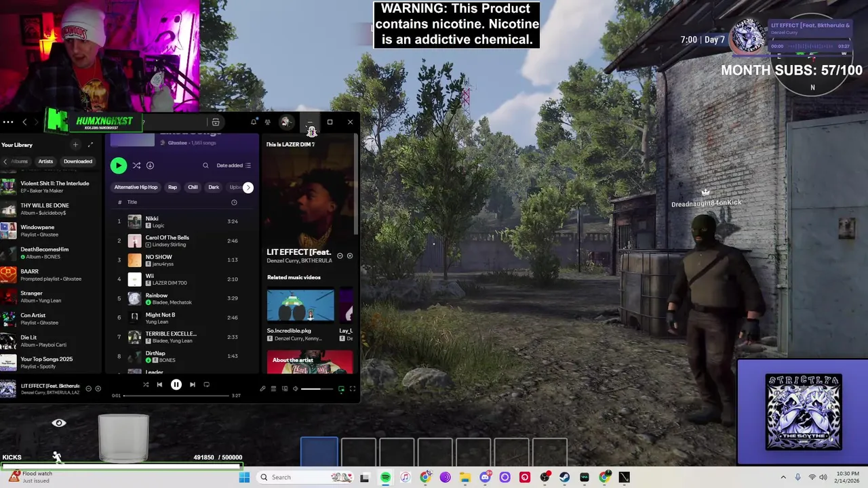Download the Liked Songs playlist
Screen dimensions: 868x488
click(150, 165)
